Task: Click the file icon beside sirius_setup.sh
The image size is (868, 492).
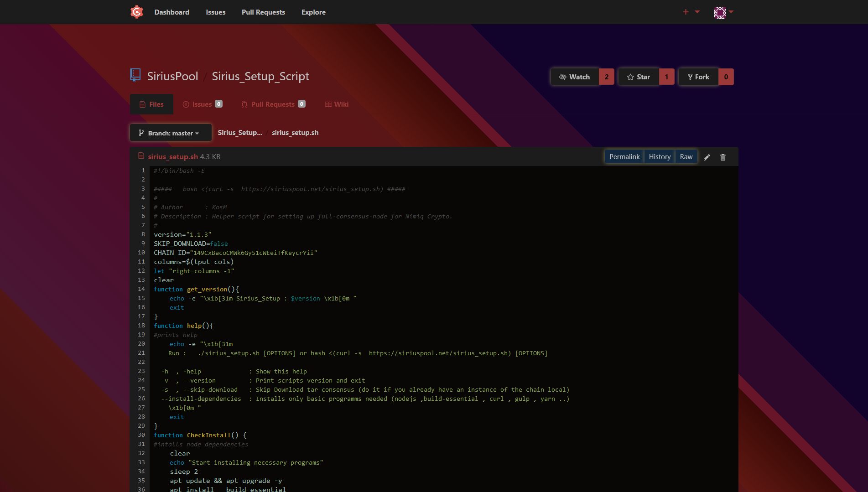Action: point(141,156)
